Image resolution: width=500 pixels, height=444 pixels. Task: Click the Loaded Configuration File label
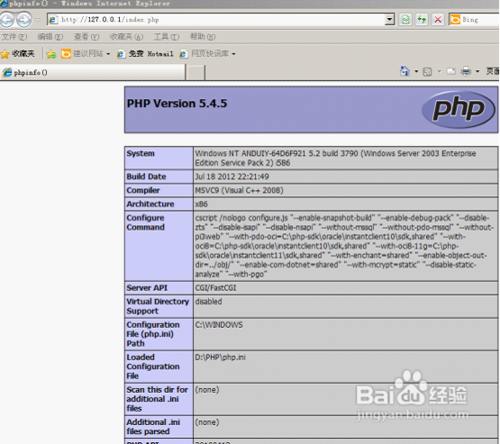pyautogui.click(x=153, y=366)
